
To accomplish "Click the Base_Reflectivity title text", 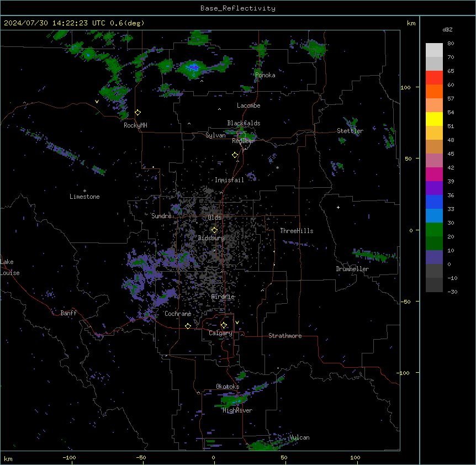I will (238, 8).
